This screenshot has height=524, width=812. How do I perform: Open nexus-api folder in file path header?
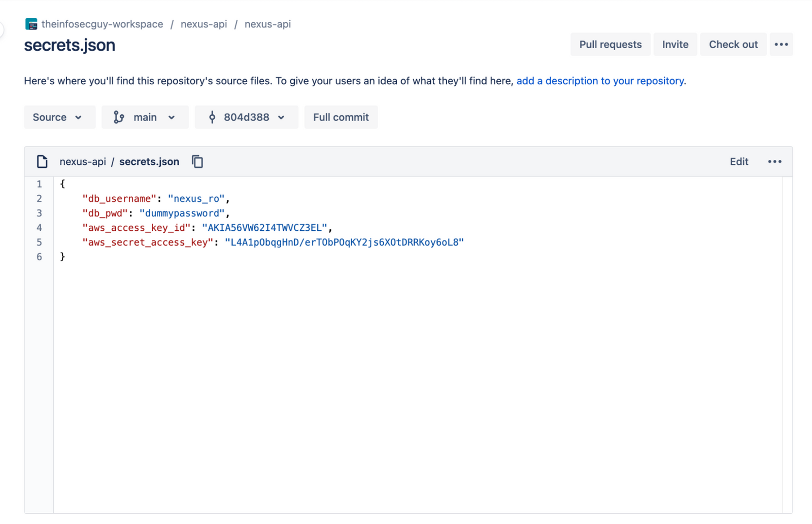click(83, 161)
